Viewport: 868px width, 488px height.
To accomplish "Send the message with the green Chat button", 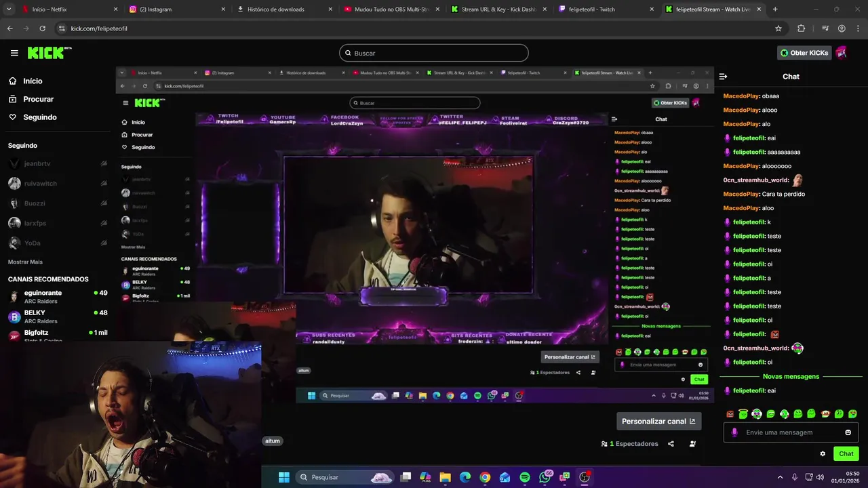I will [846, 454].
